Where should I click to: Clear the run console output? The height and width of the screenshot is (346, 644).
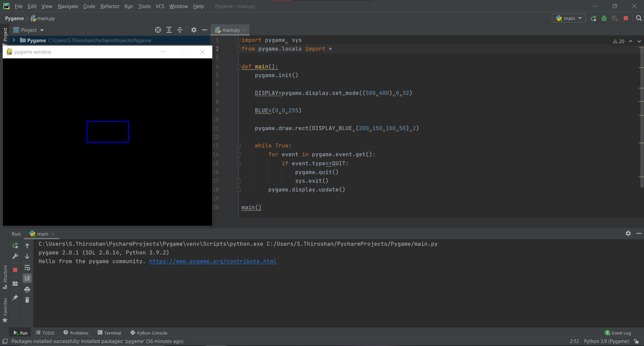pyautogui.click(x=27, y=300)
